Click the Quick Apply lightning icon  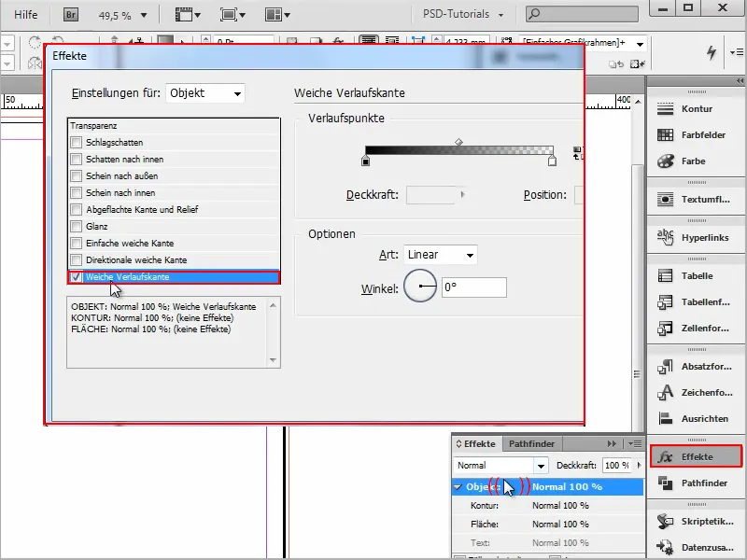[x=712, y=52]
